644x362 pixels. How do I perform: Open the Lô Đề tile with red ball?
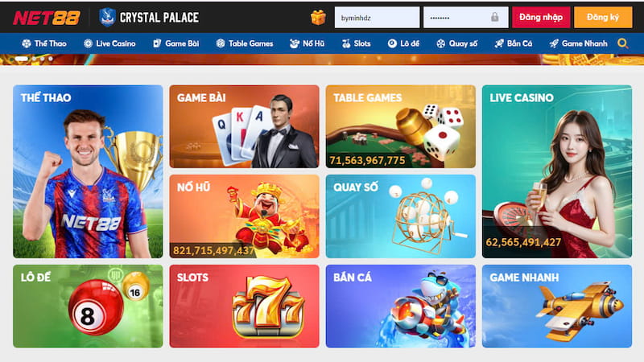click(x=88, y=306)
